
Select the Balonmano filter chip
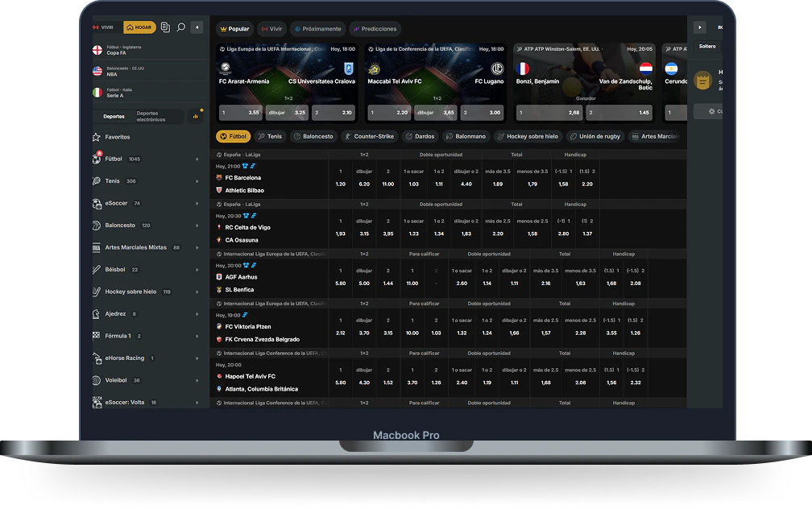click(466, 136)
